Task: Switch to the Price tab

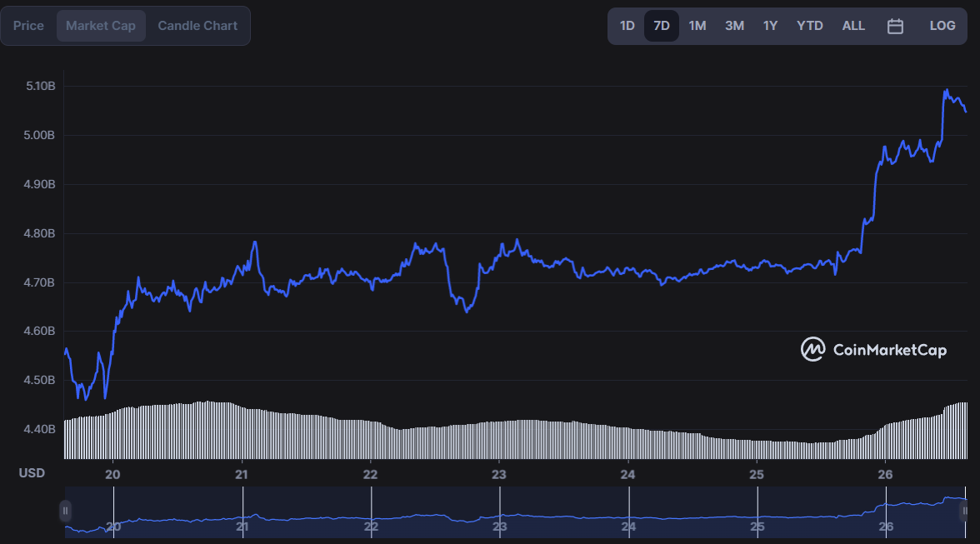Action: click(x=28, y=26)
